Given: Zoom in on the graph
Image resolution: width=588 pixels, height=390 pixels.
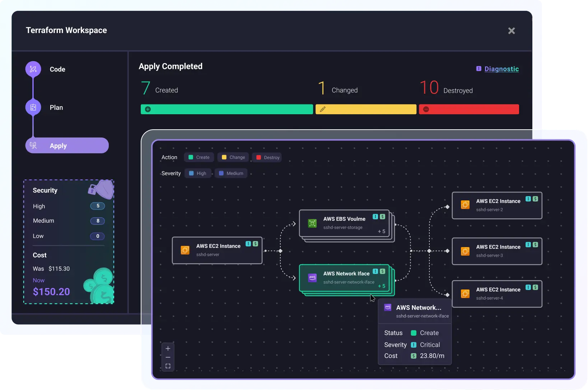Looking at the screenshot, I should pos(168,348).
